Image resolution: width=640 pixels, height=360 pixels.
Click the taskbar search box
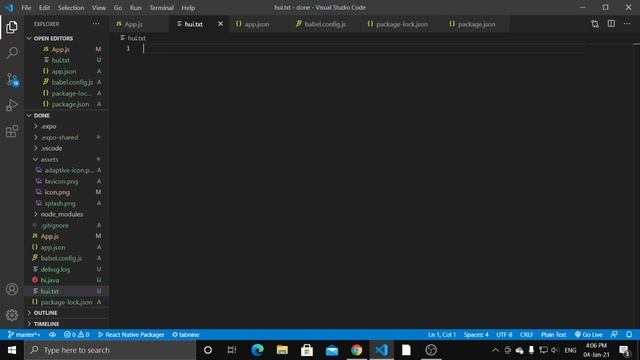(110, 350)
